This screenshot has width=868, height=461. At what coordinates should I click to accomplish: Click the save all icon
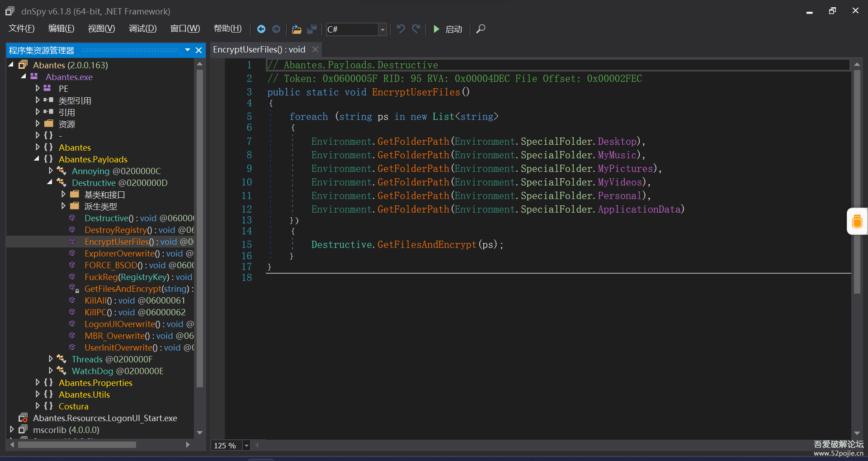coord(312,29)
